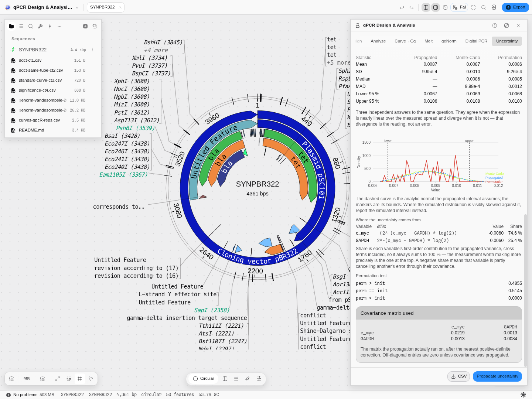Screen dimensions: 532x399
Task: Toggle the Circular map view
Action: pyautogui.click(x=204, y=379)
